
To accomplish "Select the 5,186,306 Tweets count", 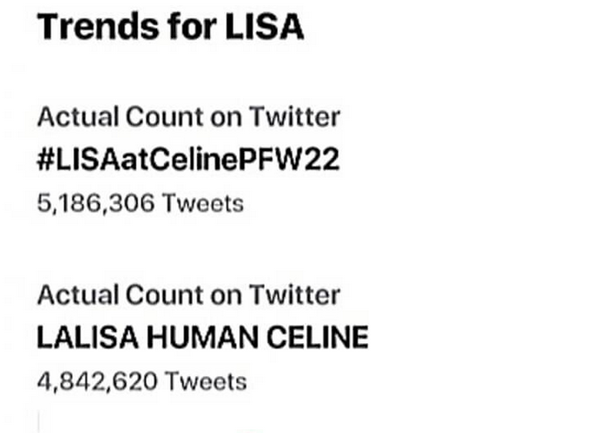I will (140, 203).
